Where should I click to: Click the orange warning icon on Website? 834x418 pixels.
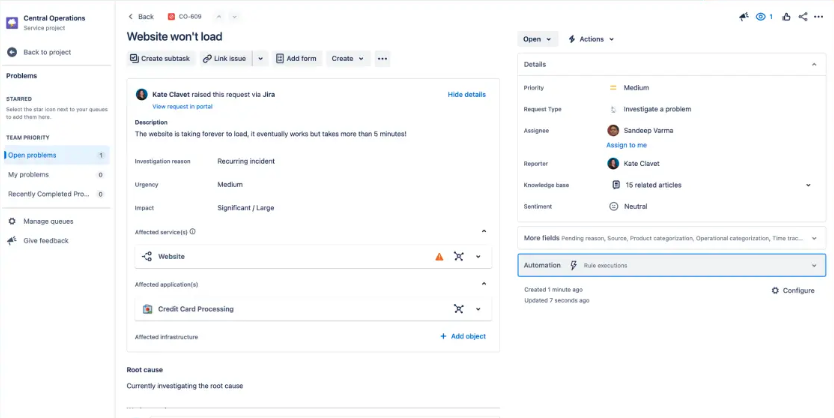point(439,256)
